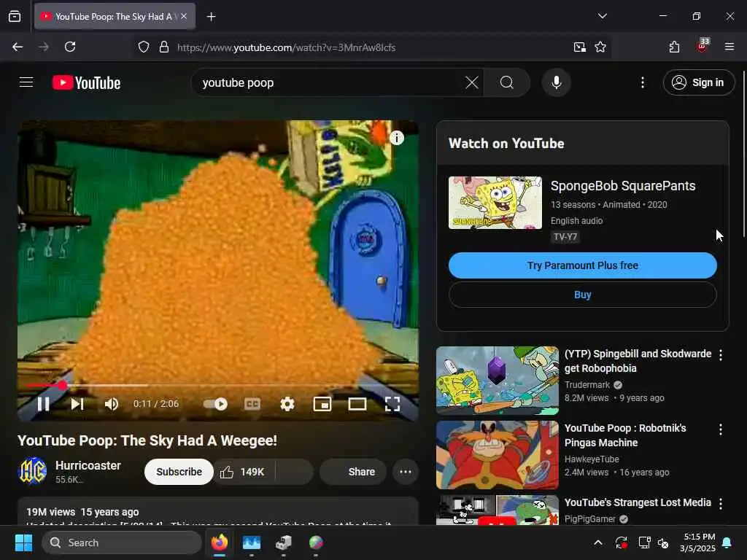Open options for the Spingebill video
The width and height of the screenshot is (747, 560).
coord(721,355)
